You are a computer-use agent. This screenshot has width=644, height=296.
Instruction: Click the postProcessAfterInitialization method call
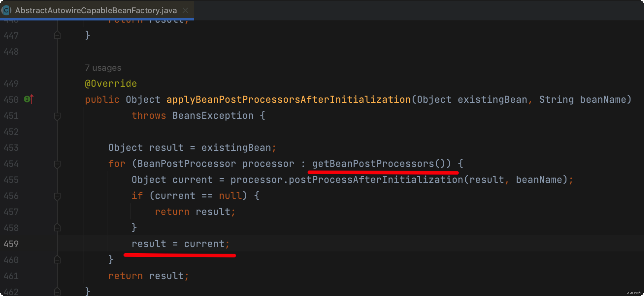[376, 180]
